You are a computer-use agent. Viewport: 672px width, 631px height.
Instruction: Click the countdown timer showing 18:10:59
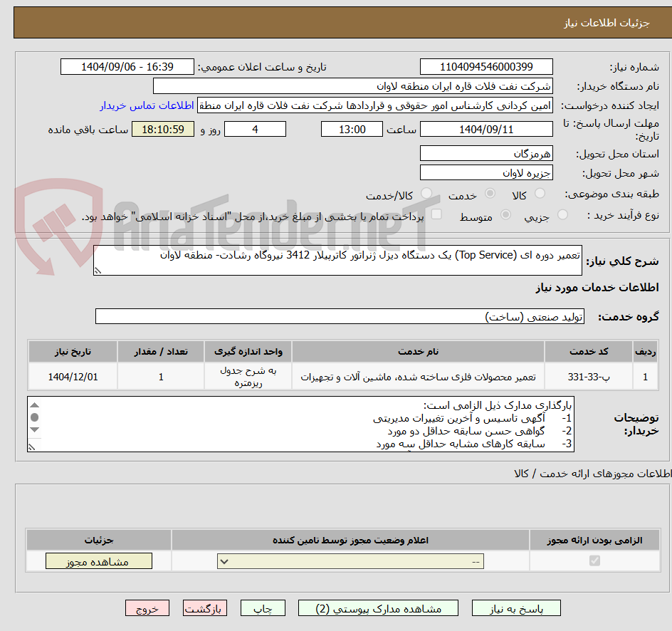(x=162, y=130)
